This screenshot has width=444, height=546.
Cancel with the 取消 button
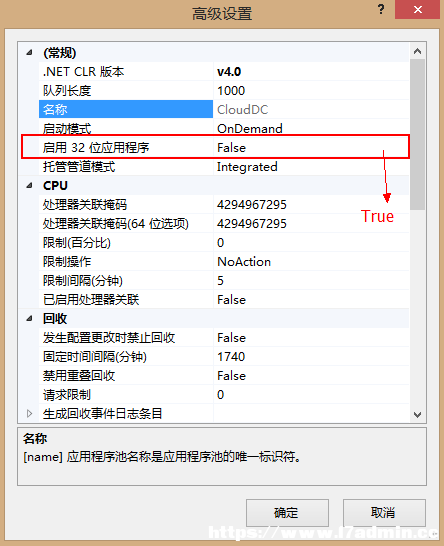click(x=384, y=513)
